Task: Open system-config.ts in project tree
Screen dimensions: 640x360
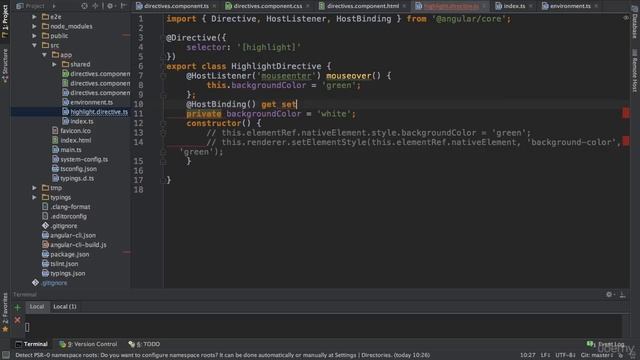Action: click(84, 159)
